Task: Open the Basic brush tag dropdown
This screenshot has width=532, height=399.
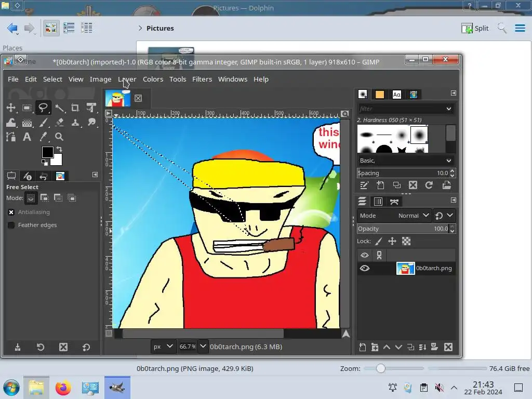Action: point(406,161)
